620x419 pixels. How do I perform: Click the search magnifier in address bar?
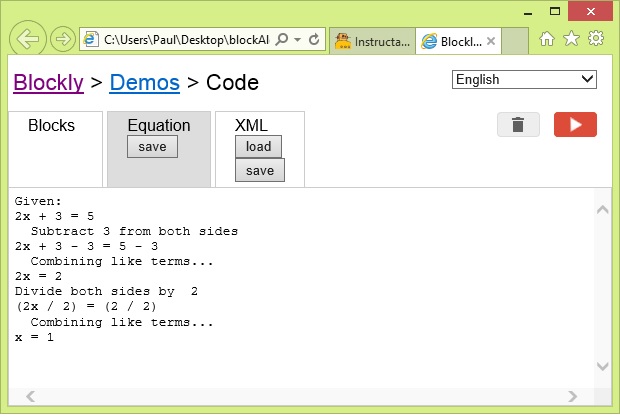[x=282, y=39]
